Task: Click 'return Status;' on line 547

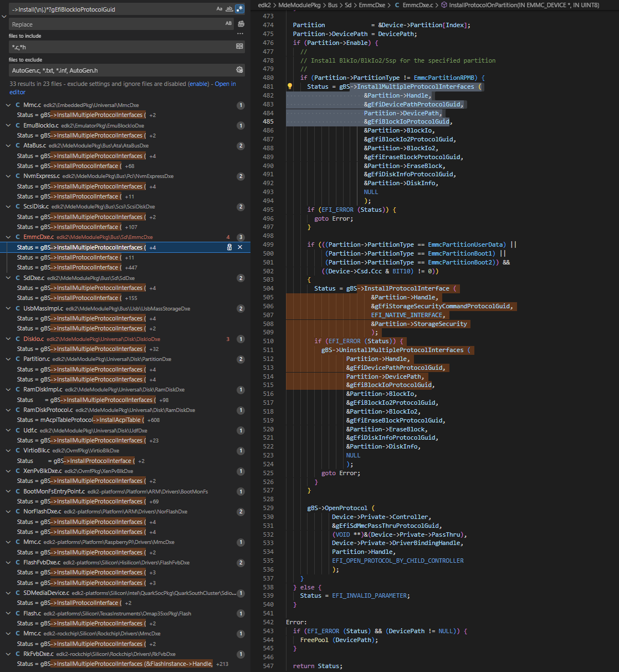Action: click(318, 666)
